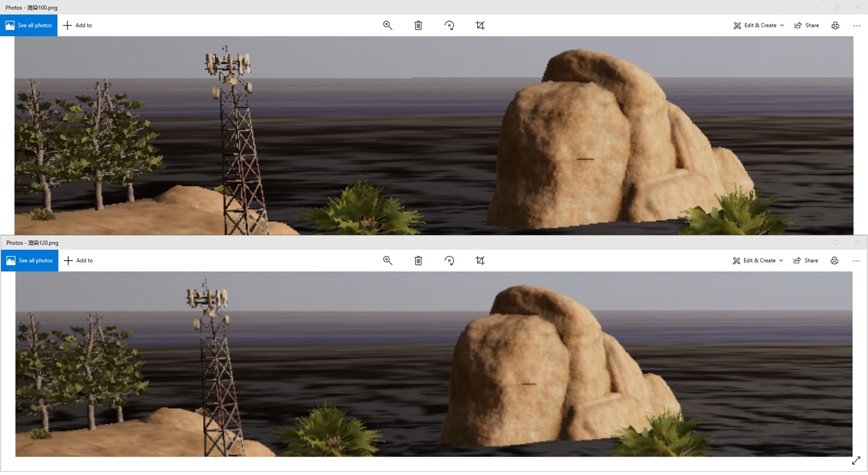Delete photo trash icon in 渲染100.png window
This screenshot has width=868, height=475.
pos(418,25)
